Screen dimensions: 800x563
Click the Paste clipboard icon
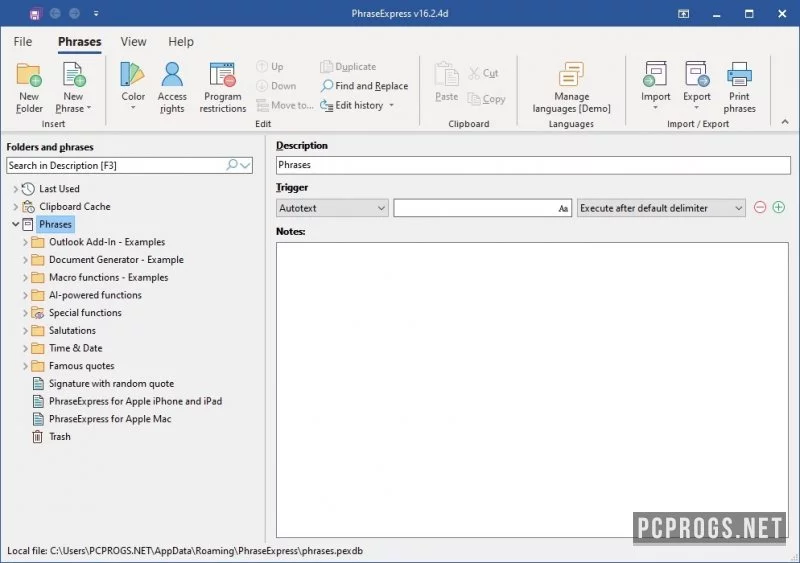pyautogui.click(x=446, y=75)
